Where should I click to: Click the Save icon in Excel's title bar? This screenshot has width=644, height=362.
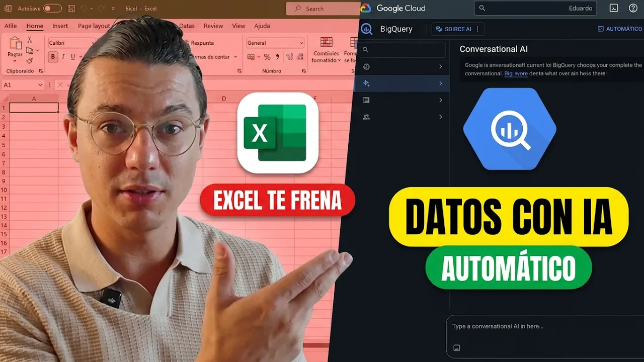point(71,9)
